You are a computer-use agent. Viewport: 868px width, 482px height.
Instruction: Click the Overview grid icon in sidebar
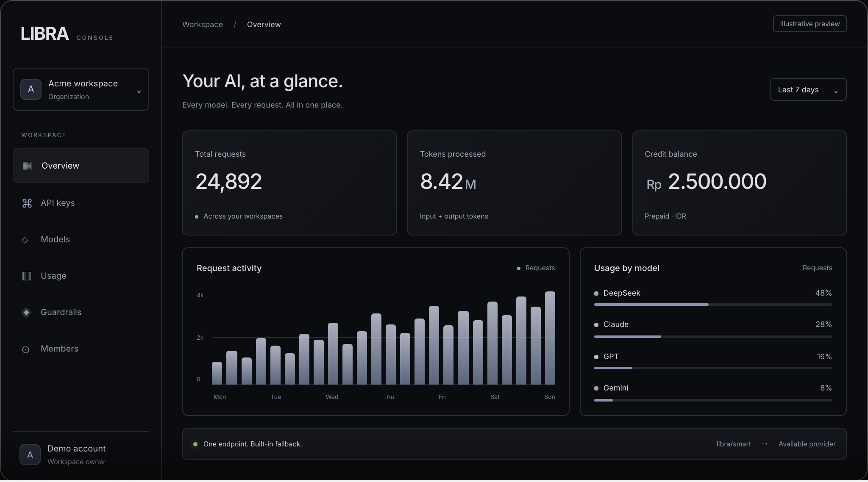(x=27, y=166)
